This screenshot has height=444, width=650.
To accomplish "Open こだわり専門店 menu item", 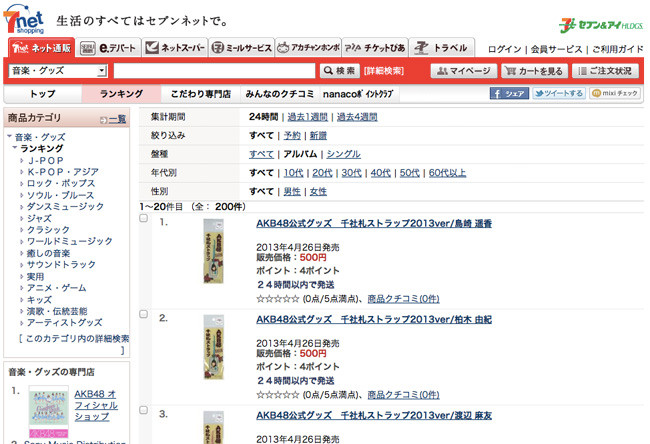I will (201, 94).
